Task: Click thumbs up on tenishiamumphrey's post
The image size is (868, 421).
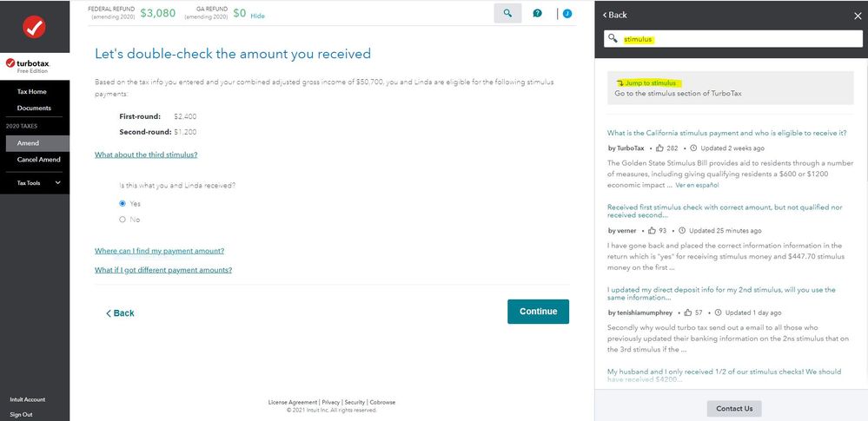Action: tap(686, 312)
